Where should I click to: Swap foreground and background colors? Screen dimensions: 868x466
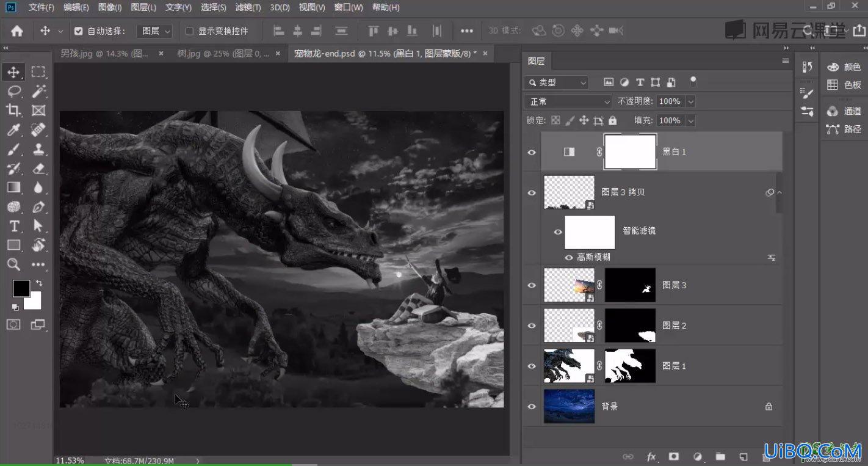click(39, 283)
